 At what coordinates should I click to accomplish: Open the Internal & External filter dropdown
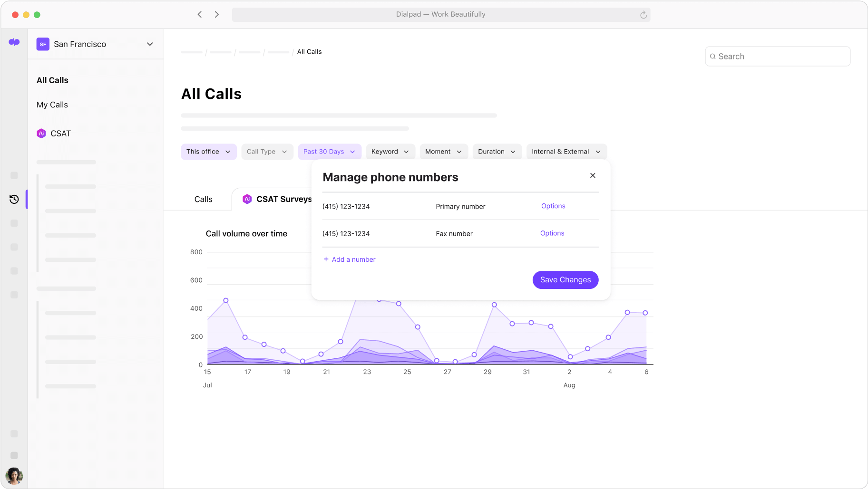pos(566,152)
